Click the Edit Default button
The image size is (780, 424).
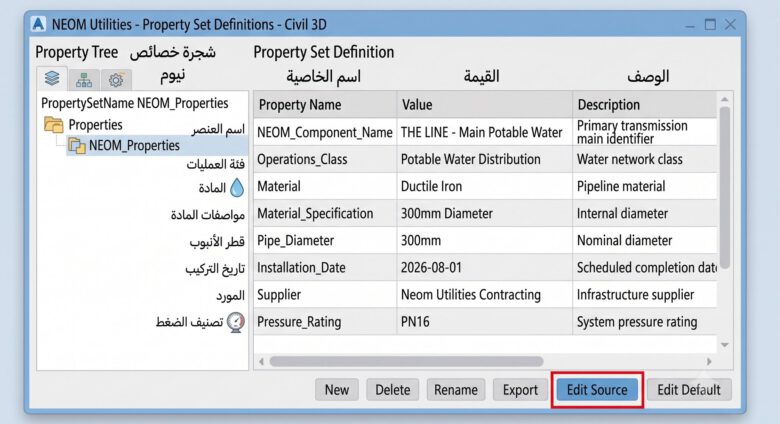point(689,390)
